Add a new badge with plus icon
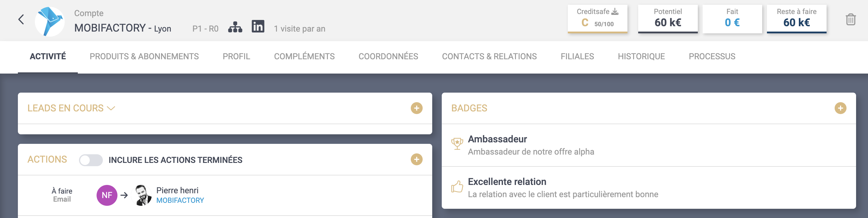 click(840, 108)
